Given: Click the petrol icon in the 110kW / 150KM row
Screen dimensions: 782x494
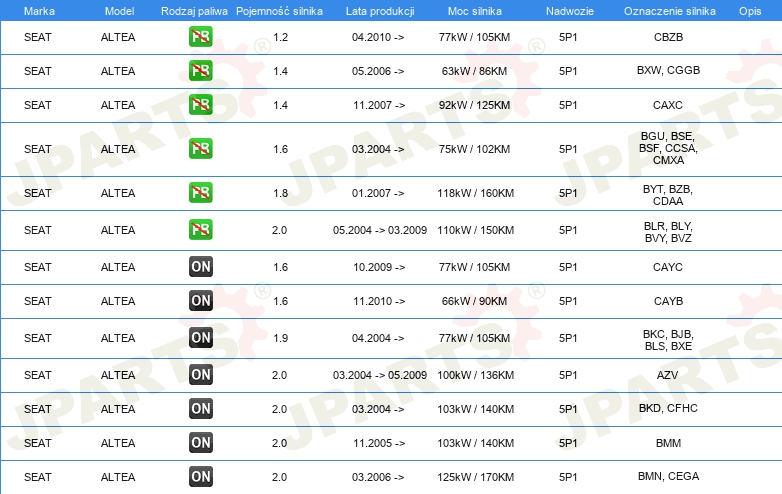Looking at the screenshot, I should pyautogui.click(x=200, y=229).
